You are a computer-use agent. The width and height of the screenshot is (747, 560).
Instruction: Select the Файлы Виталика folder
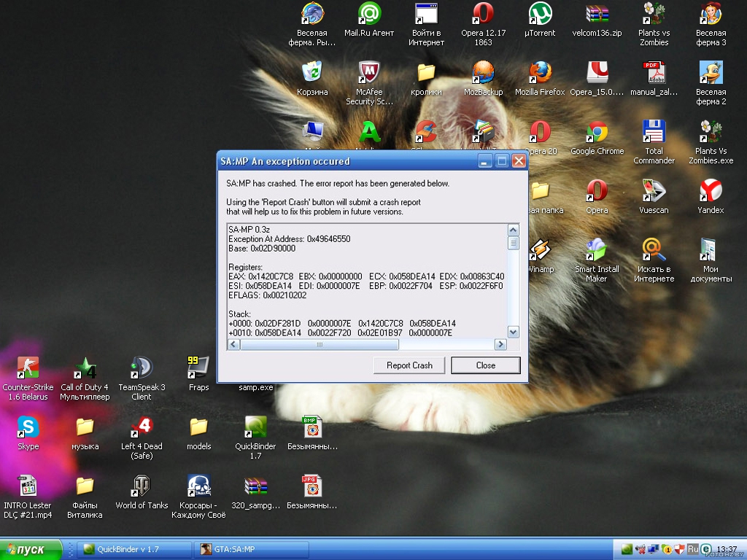pyautogui.click(x=85, y=497)
